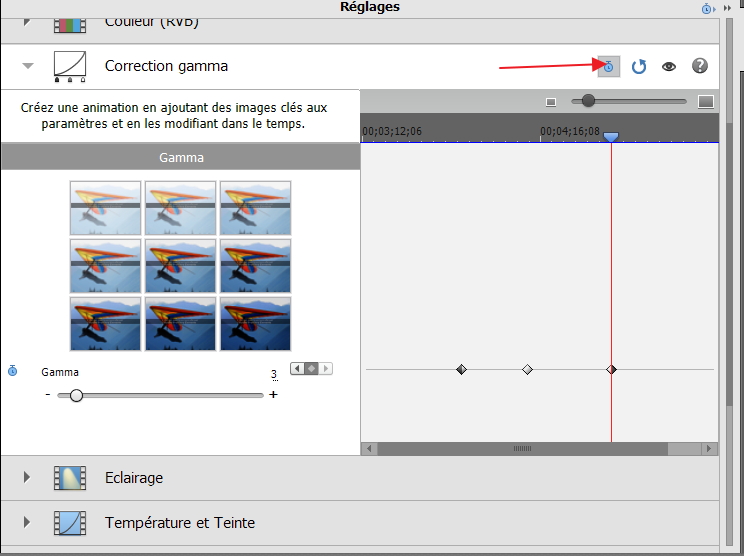Select the middle-left gamma preset thumbnail

click(x=105, y=266)
